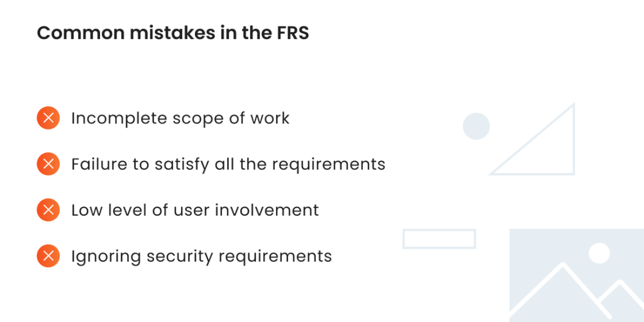The height and width of the screenshot is (322, 644).
Task: Click the text Incomplete scope of work
Action: [180, 118]
